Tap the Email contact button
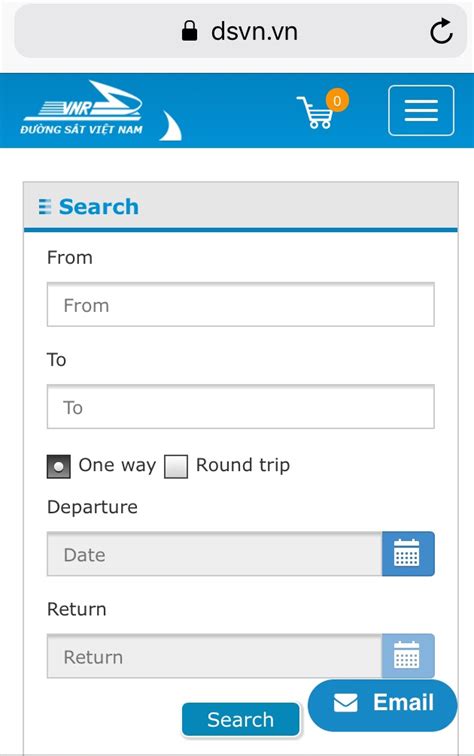474x756 pixels. [382, 704]
